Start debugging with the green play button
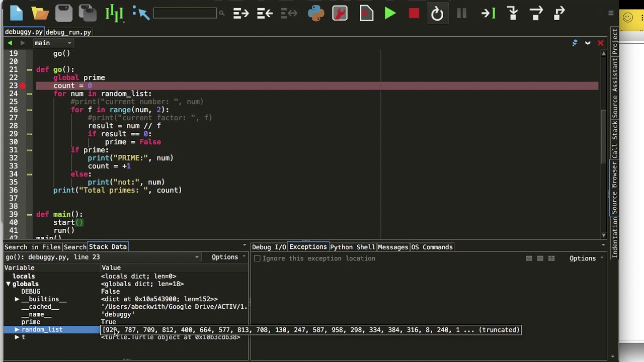Image resolution: width=644 pixels, height=362 pixels. (390, 14)
